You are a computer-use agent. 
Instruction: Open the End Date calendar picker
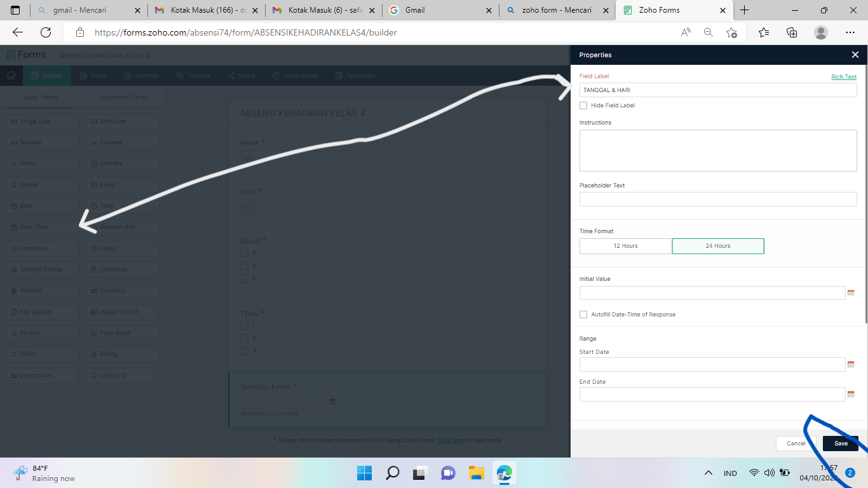point(851,394)
